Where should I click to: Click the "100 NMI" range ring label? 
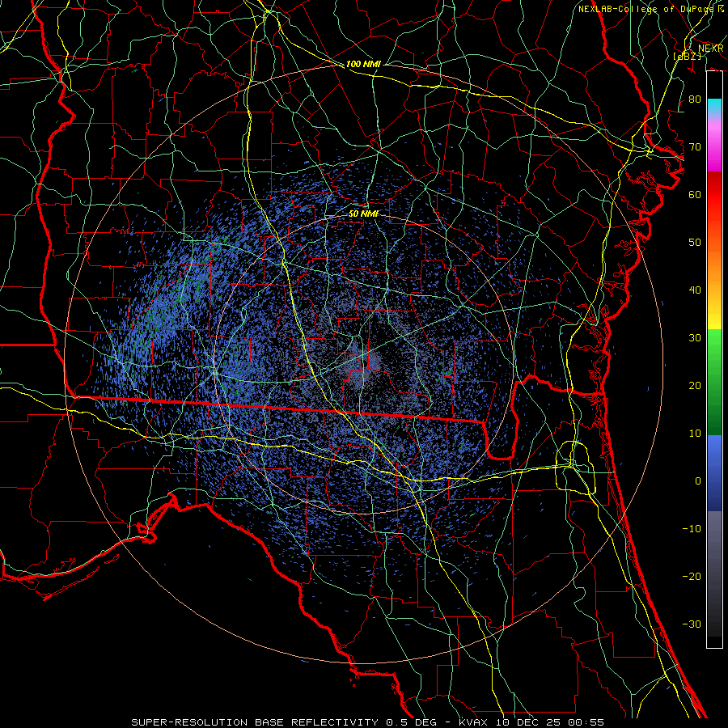click(363, 64)
